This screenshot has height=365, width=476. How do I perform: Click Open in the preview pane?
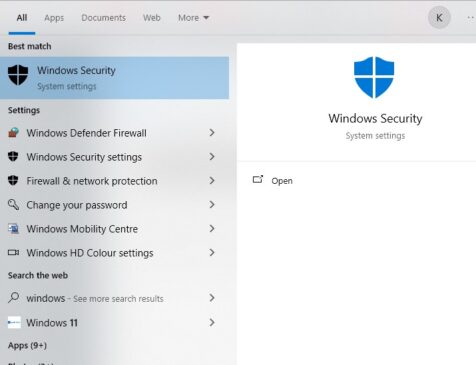click(282, 181)
